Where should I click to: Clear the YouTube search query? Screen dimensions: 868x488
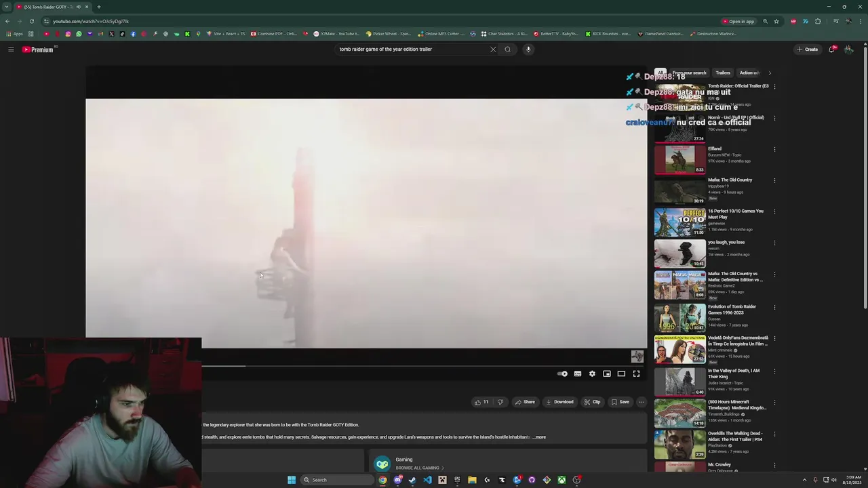click(x=493, y=49)
